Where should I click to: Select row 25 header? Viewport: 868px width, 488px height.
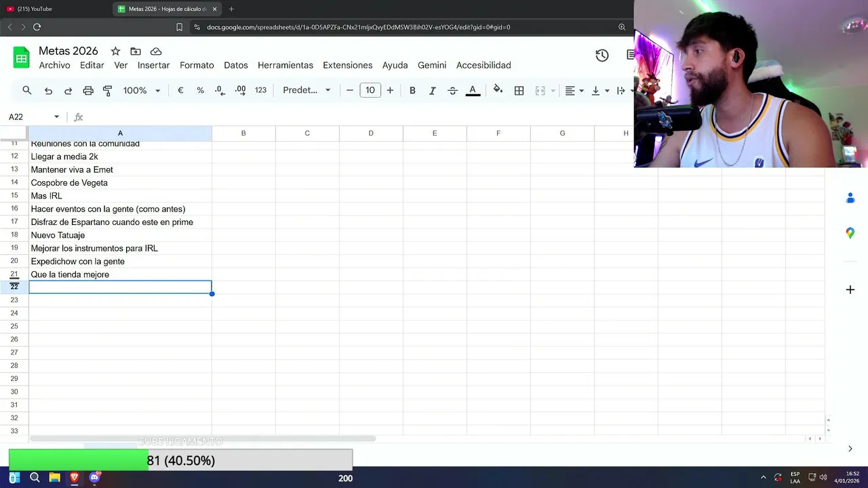click(14, 326)
